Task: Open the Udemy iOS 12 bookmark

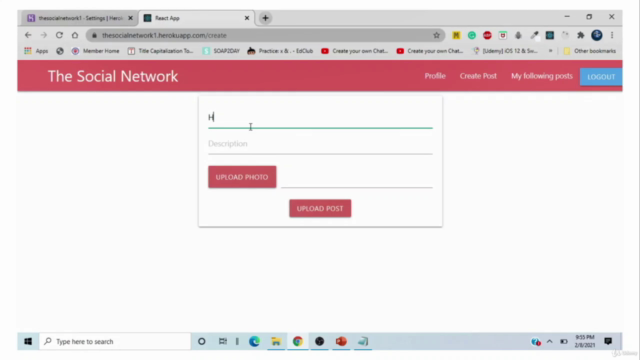Action: coord(505,51)
